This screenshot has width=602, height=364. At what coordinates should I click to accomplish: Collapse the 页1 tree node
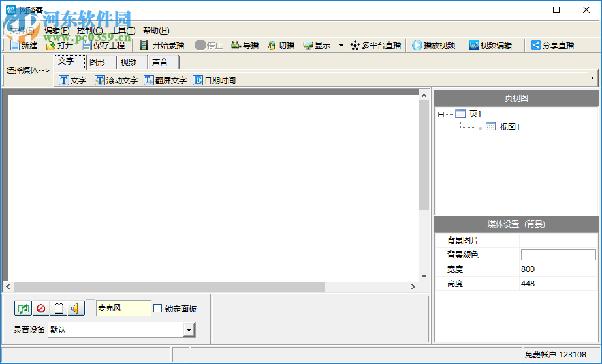[441, 114]
